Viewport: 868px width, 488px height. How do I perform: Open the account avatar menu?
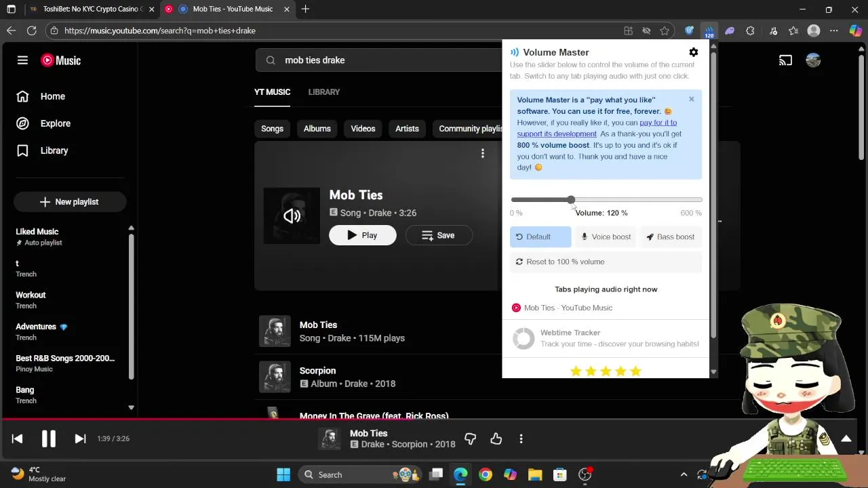(x=813, y=60)
